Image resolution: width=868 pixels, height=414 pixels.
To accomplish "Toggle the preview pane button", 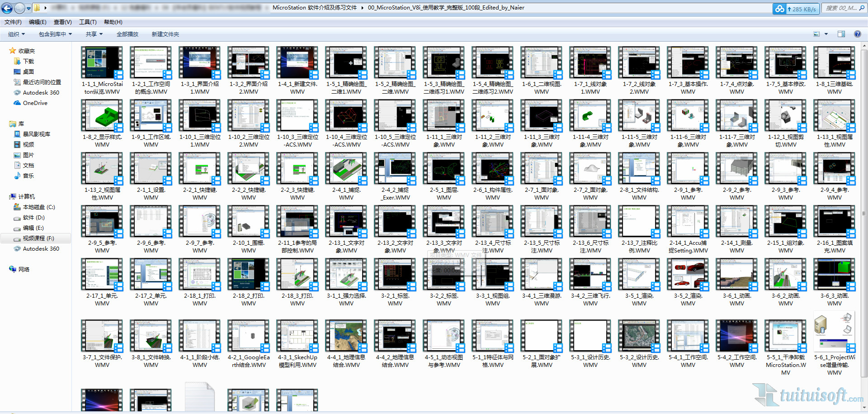I will click(841, 34).
